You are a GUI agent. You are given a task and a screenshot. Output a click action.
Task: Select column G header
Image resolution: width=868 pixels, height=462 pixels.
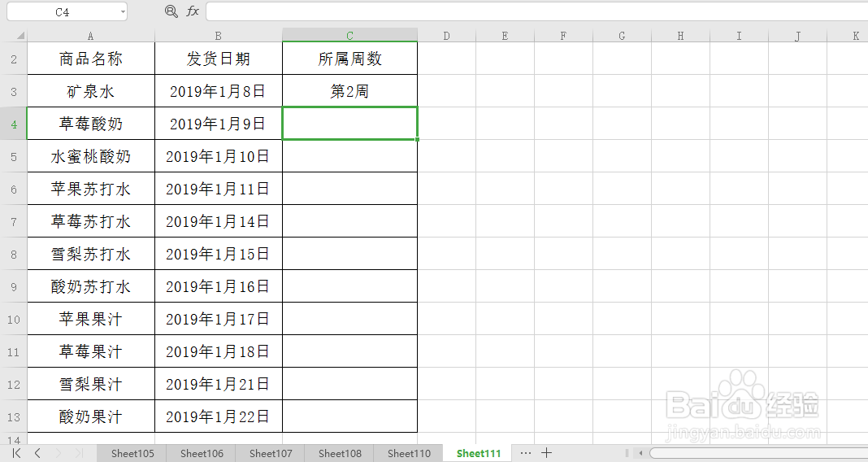coord(622,36)
